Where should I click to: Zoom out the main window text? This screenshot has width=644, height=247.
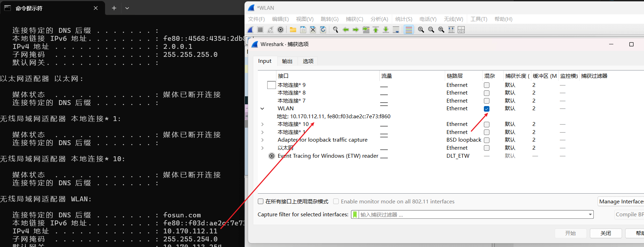tap(431, 30)
